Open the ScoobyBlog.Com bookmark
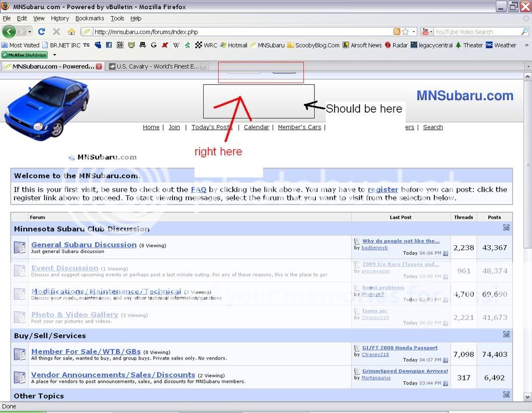Image resolution: width=532 pixels, height=413 pixels. point(313,45)
